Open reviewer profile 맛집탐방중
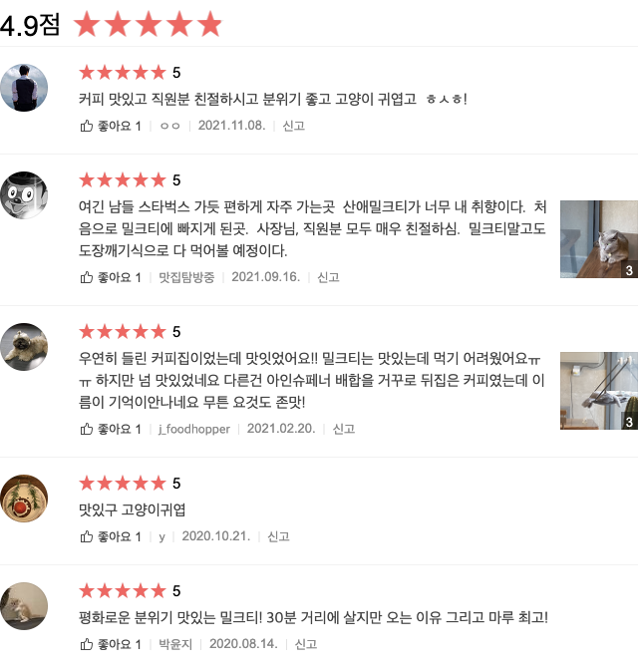The height and width of the screenshot is (672, 638). 186,277
